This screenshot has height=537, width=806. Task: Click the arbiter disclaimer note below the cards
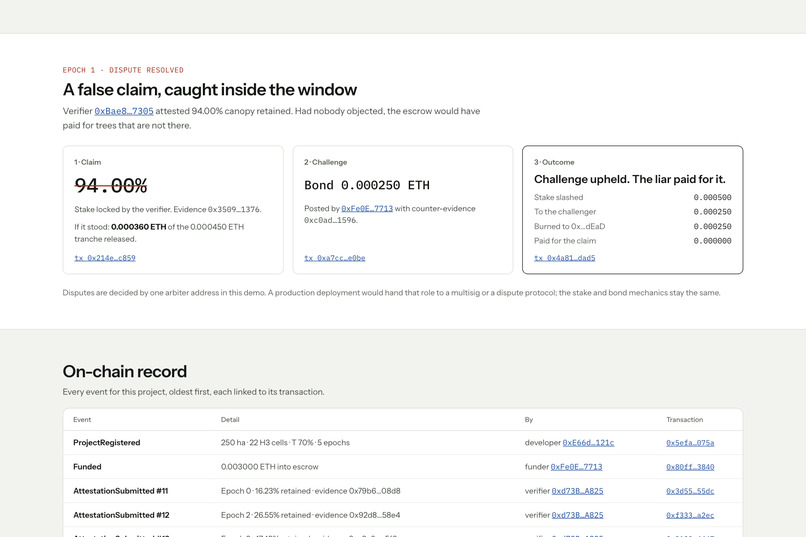[x=391, y=292]
